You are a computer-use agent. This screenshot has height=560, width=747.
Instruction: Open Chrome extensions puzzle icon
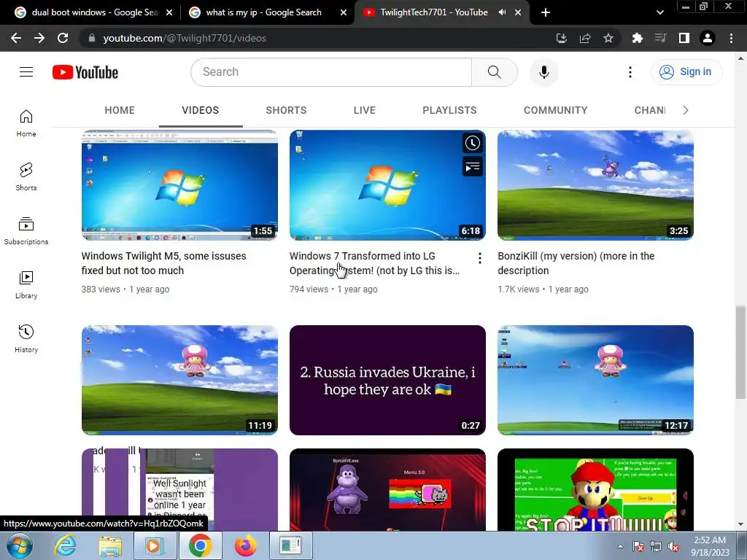[637, 38]
